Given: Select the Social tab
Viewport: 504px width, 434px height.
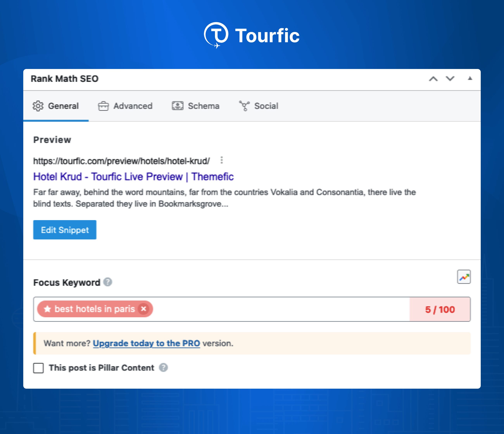Looking at the screenshot, I should point(259,106).
